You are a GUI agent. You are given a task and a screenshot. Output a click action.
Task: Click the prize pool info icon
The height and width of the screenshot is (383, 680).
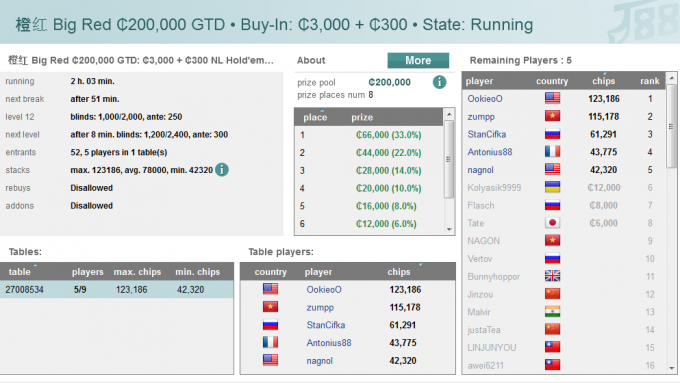(x=439, y=82)
